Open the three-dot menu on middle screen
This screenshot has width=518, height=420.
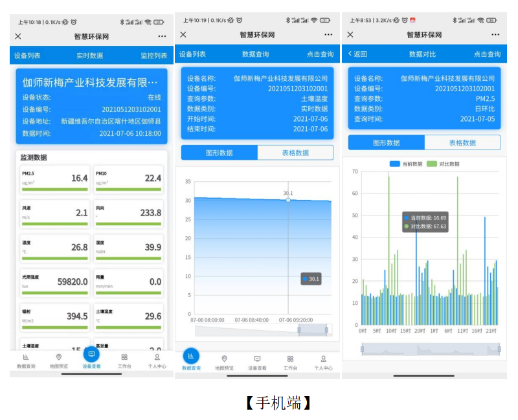(x=328, y=35)
